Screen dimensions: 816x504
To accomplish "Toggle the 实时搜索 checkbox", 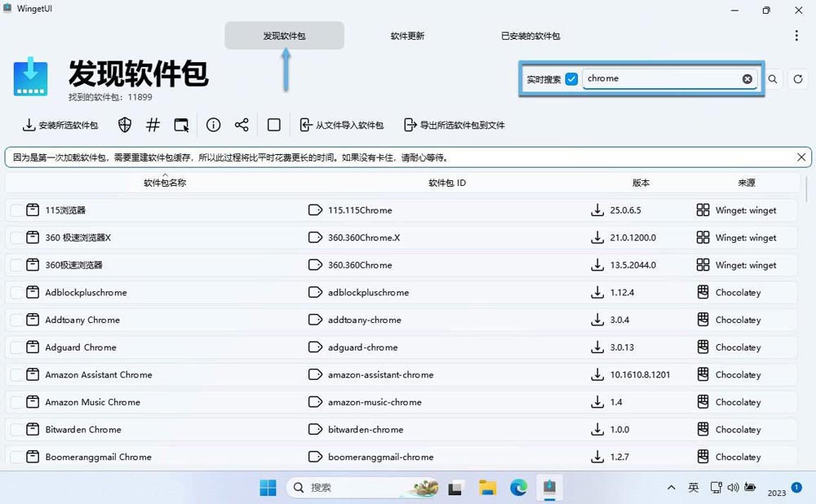I will pos(571,79).
